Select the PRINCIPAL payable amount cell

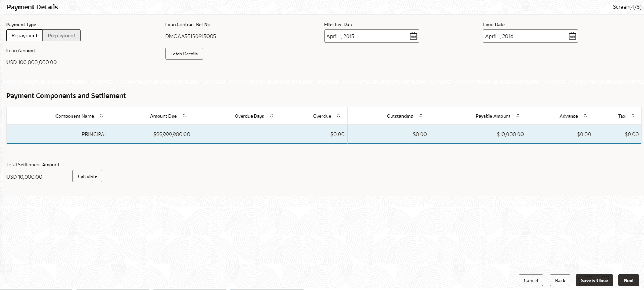(x=478, y=134)
